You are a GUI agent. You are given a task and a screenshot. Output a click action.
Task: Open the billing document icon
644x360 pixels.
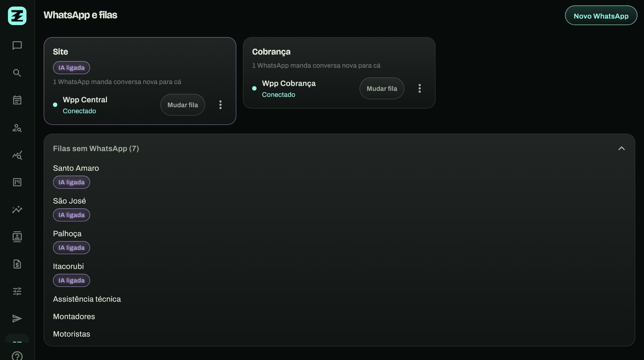[17, 264]
